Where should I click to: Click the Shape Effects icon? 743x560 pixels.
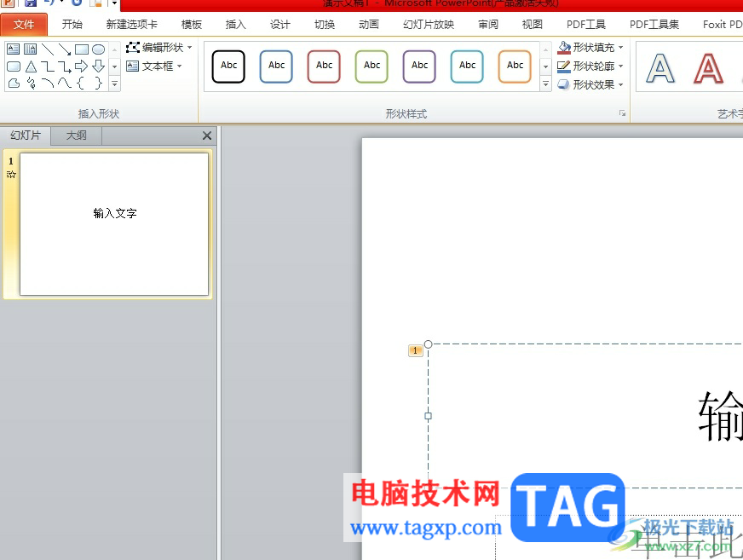[x=564, y=84]
